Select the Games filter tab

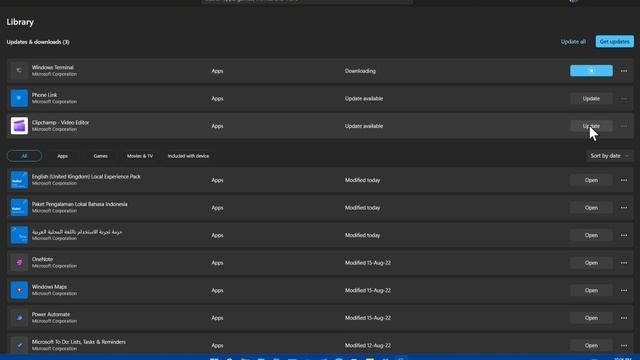point(100,156)
